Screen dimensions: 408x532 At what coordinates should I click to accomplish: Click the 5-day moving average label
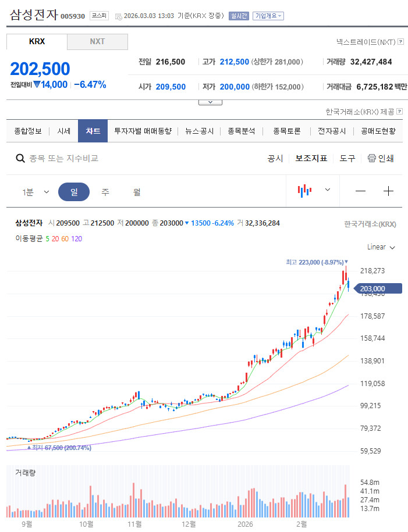point(48,239)
